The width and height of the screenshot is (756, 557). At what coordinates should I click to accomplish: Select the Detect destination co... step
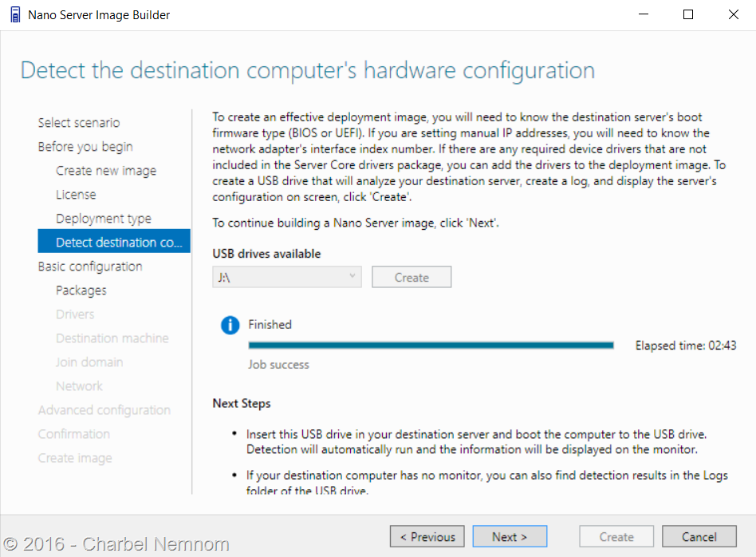click(x=114, y=241)
